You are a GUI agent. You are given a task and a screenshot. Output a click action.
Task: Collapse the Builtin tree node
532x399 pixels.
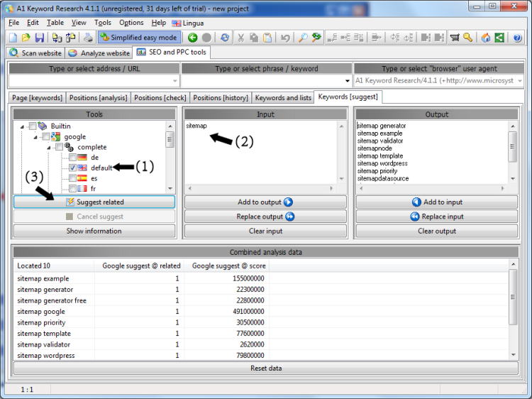(22, 126)
